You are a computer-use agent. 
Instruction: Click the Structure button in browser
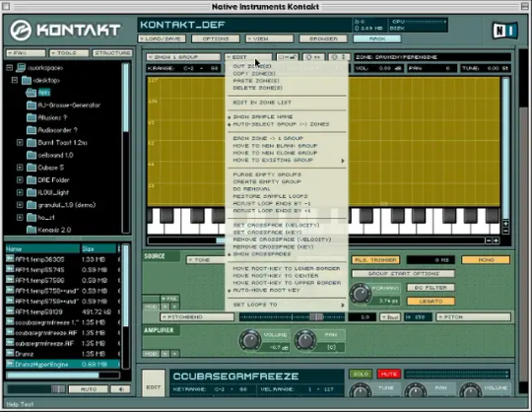pyautogui.click(x=112, y=53)
